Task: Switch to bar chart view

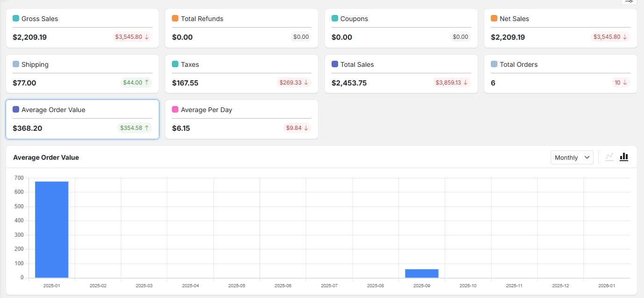Action: (x=624, y=157)
